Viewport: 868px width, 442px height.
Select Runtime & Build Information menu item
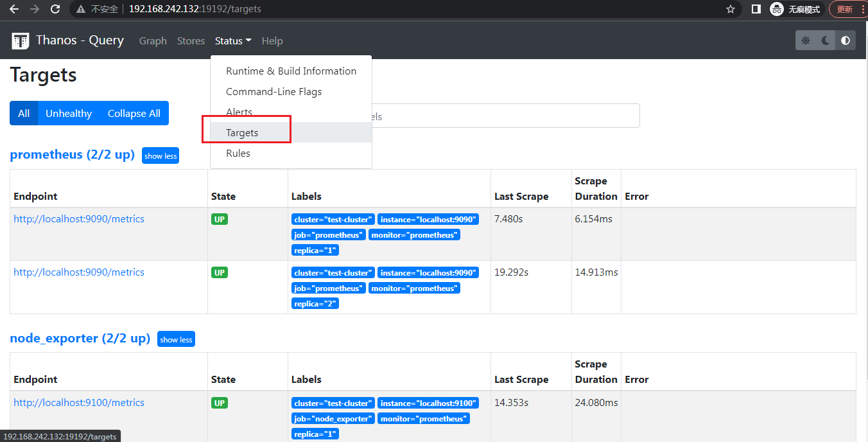pos(291,71)
